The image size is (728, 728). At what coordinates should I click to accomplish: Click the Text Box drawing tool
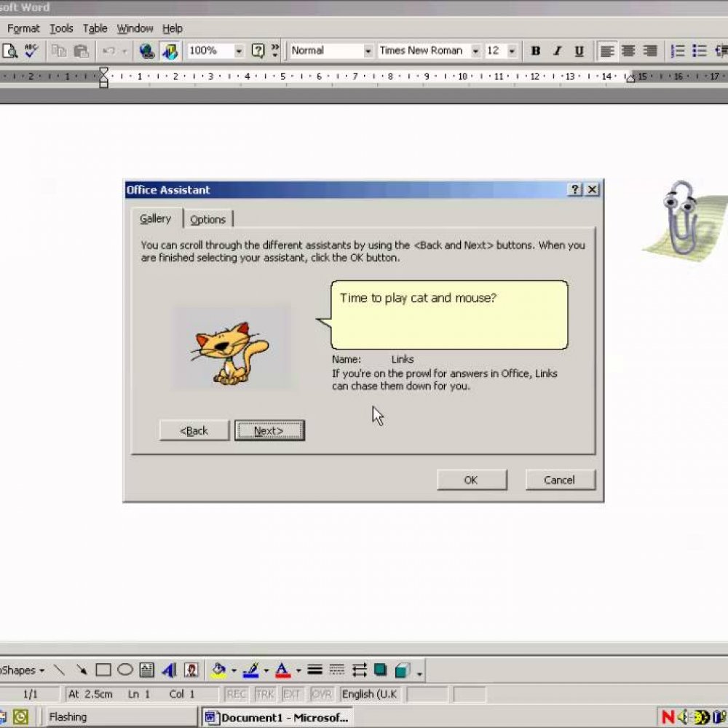146,670
